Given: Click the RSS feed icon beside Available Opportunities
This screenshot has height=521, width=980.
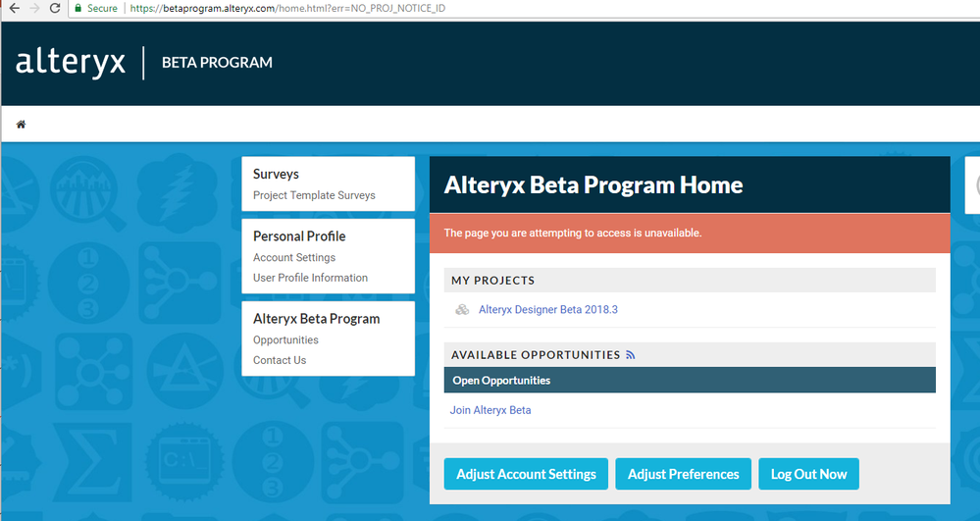Looking at the screenshot, I should [631, 355].
